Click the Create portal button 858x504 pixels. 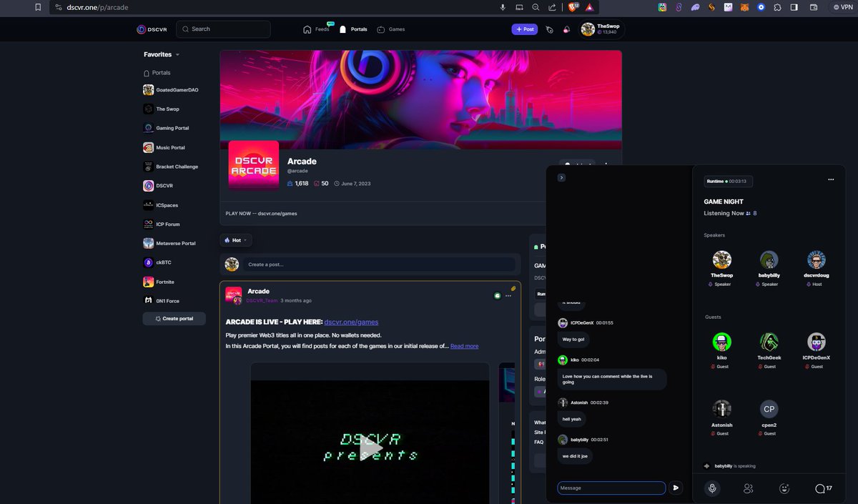[x=174, y=318]
